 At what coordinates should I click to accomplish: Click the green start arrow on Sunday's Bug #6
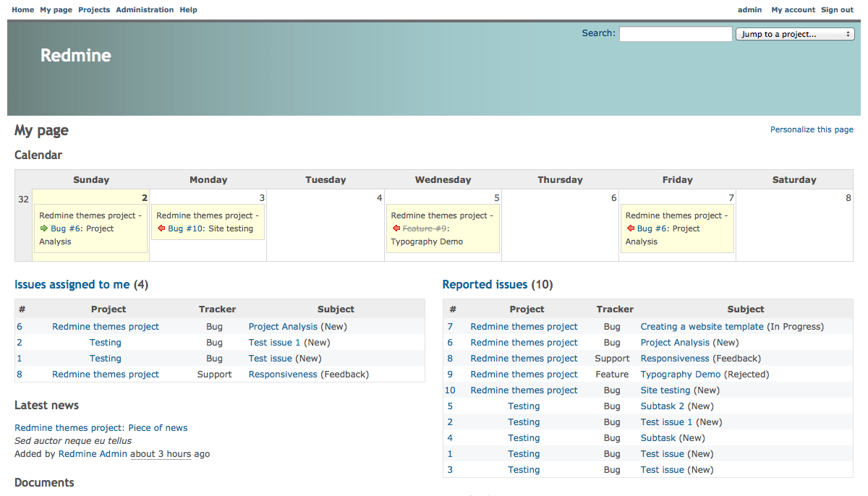pos(43,228)
